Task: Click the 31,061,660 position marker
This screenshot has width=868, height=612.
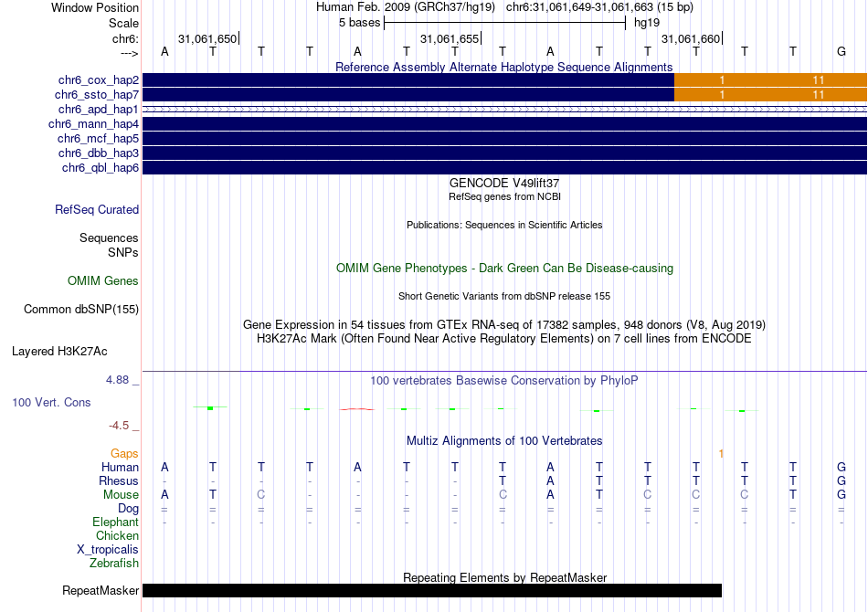Action: 691,38
